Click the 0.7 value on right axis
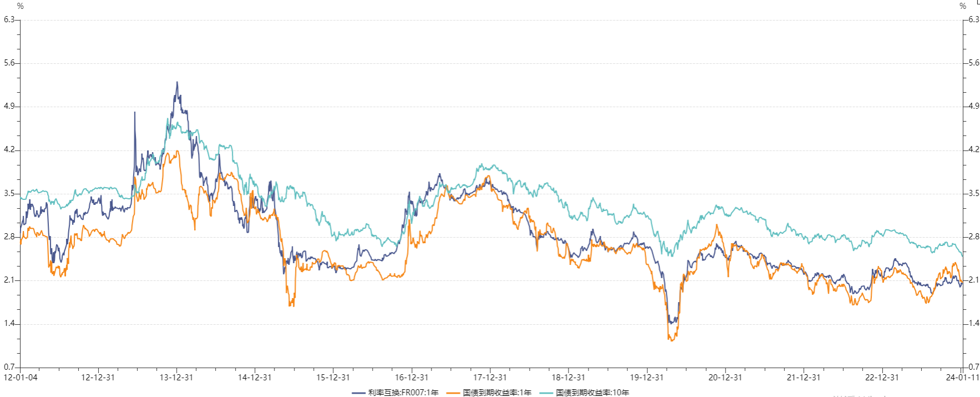The image size is (980, 397). pos(974,367)
